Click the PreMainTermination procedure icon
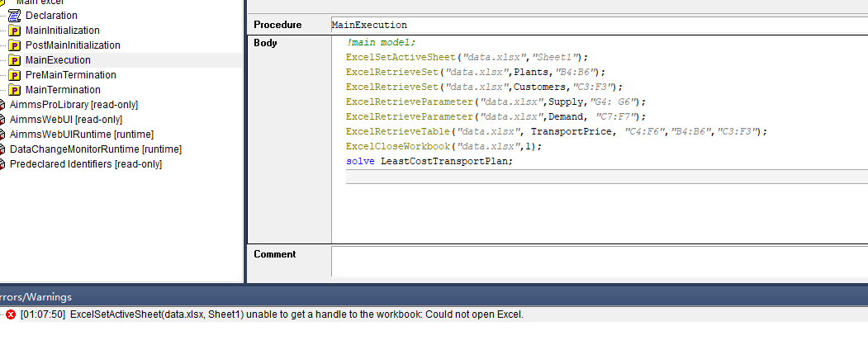 (x=14, y=75)
